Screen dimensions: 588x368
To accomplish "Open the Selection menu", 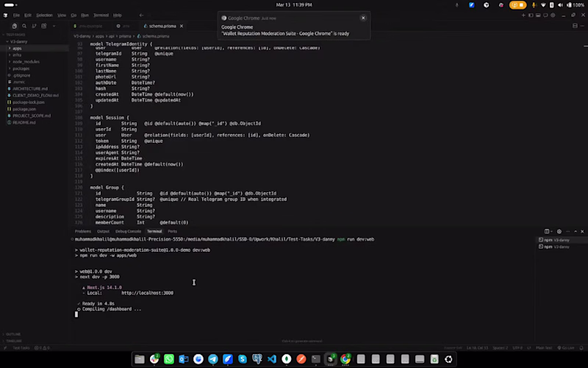I will 44,15.
